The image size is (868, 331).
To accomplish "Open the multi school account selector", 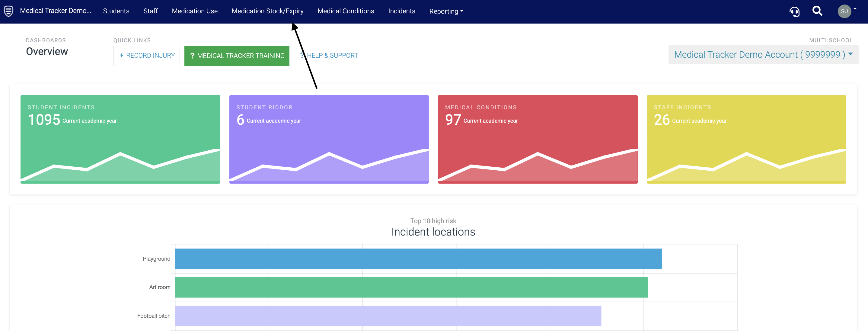I will tap(763, 55).
